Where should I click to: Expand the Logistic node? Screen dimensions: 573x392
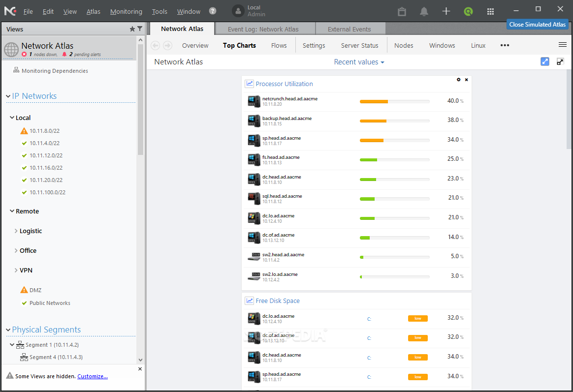[16, 231]
